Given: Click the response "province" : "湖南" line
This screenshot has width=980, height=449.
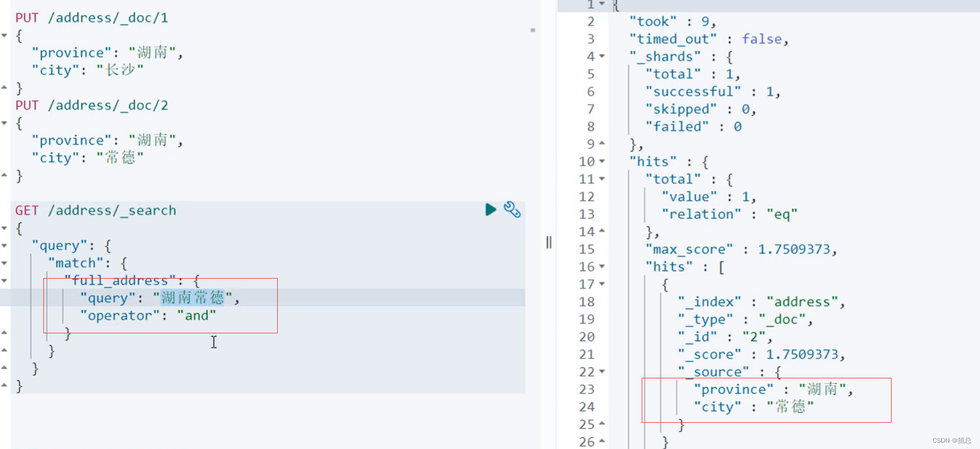Looking at the screenshot, I should 774,390.
